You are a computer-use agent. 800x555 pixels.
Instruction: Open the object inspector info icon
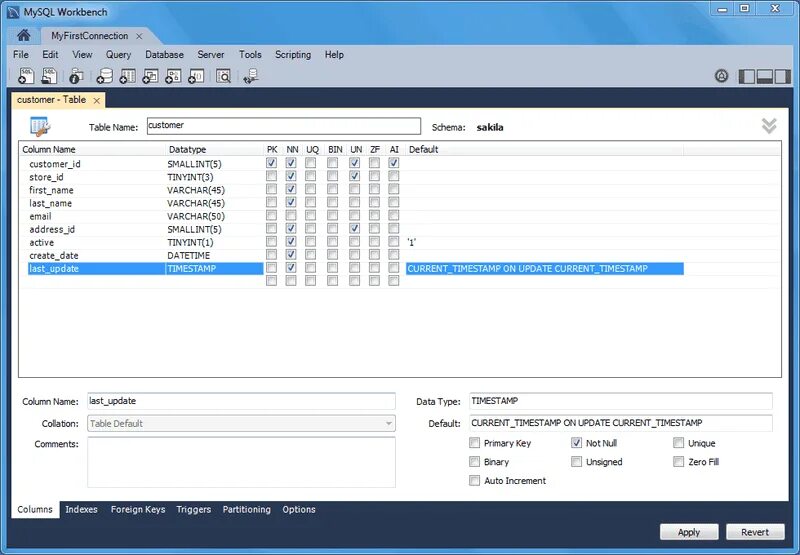[x=76, y=76]
